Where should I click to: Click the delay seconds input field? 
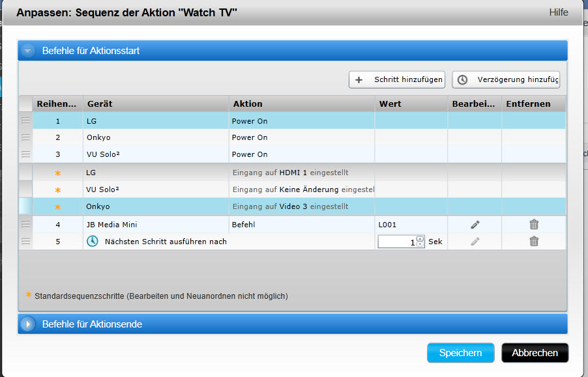pos(397,242)
